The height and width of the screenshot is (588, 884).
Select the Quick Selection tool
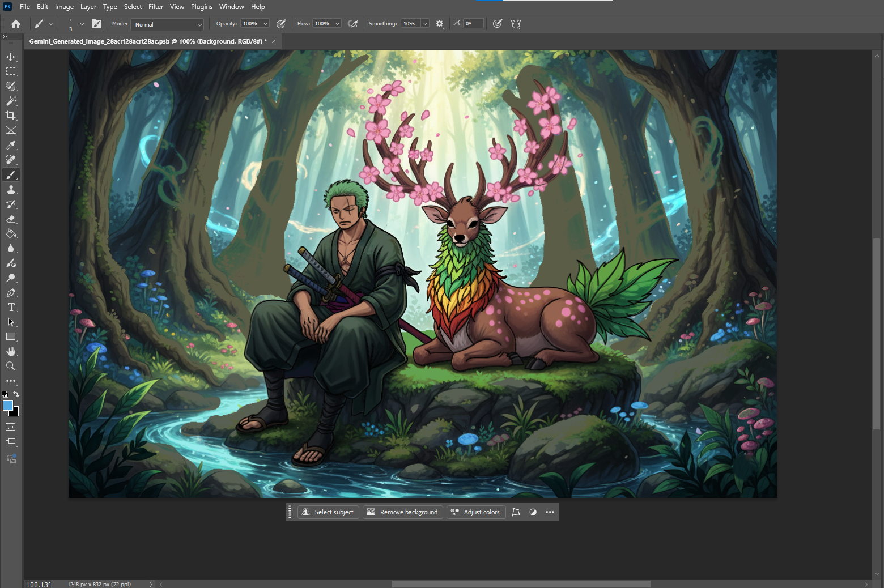click(11, 86)
